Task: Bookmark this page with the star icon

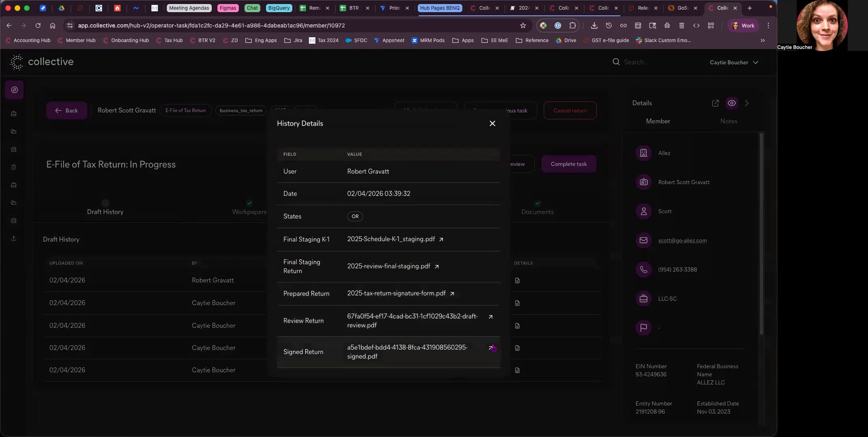Action: click(x=523, y=26)
